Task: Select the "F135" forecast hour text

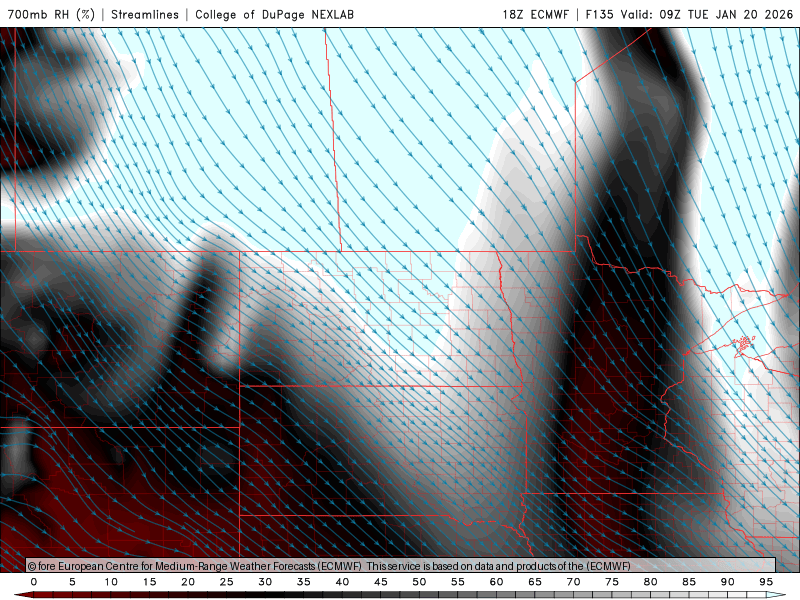Action: coord(599,14)
